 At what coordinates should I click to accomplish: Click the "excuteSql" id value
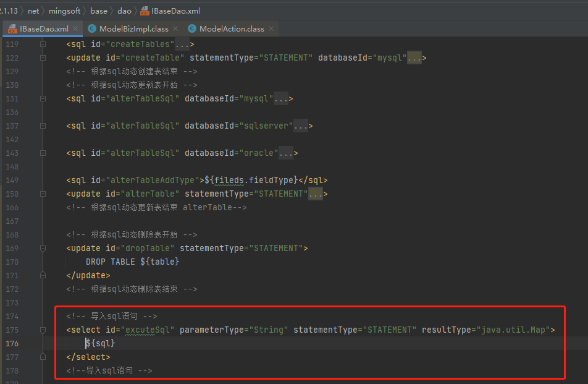(x=148, y=330)
